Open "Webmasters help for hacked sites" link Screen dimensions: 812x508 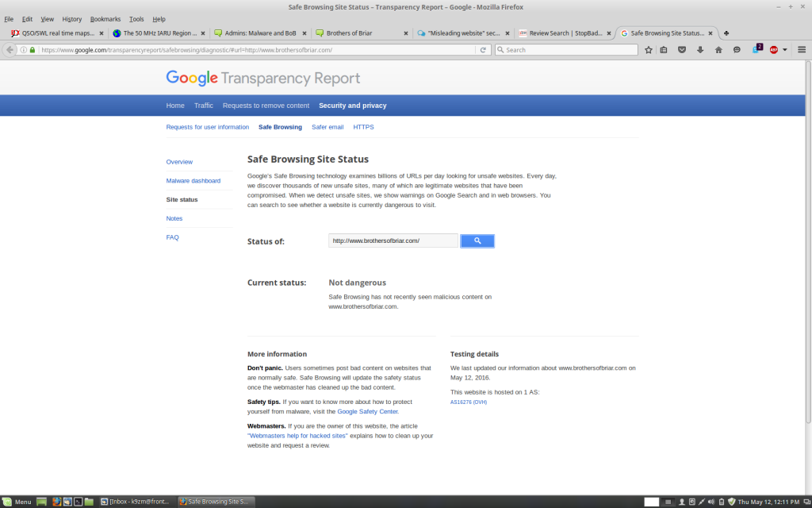pos(297,436)
